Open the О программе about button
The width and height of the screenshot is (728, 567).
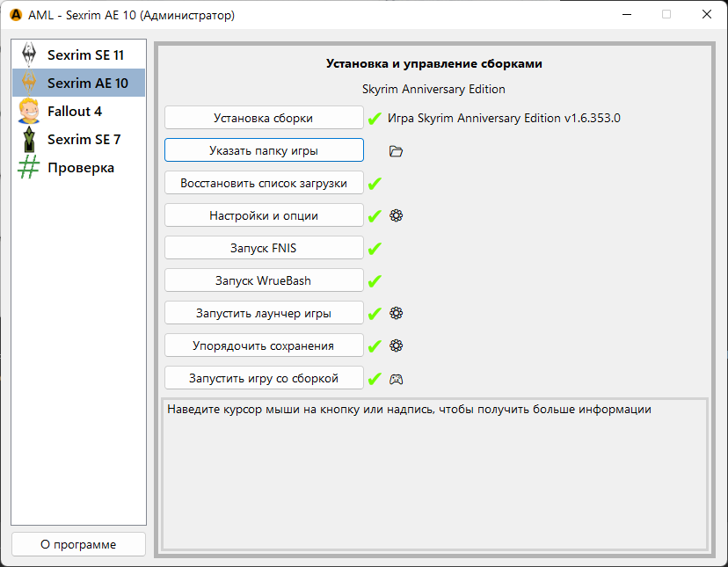[x=78, y=544]
